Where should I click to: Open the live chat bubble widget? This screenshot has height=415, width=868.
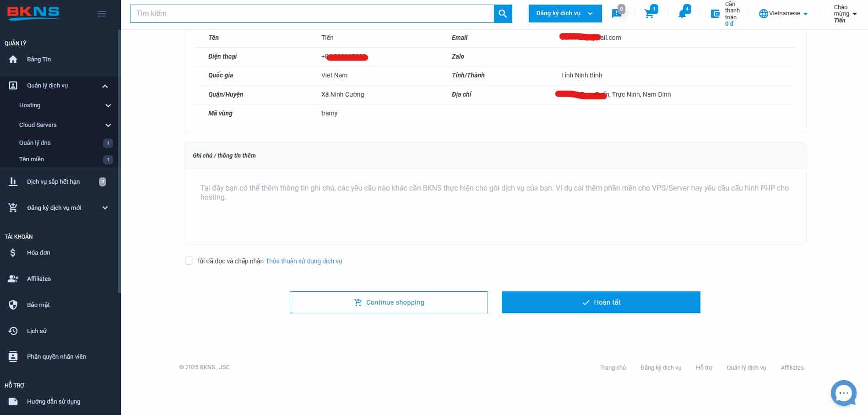click(x=843, y=393)
